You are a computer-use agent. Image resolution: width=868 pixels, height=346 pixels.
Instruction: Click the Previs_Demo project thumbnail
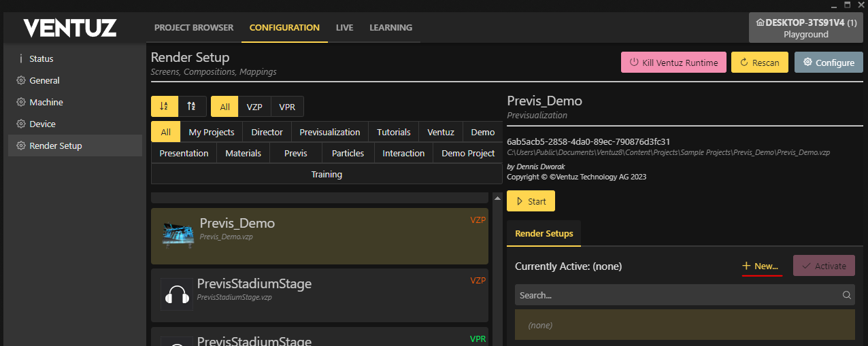(x=178, y=234)
